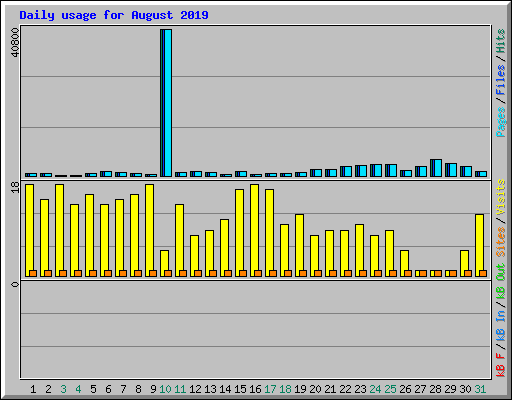
Task: Click day label 31 on x-axis
Action: pyautogui.click(x=480, y=389)
